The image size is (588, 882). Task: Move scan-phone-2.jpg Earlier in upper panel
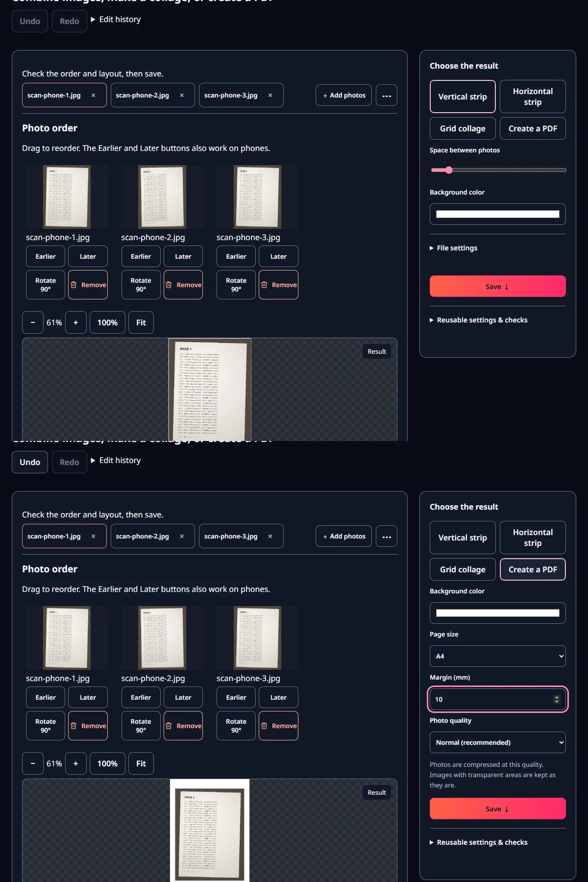(x=141, y=256)
